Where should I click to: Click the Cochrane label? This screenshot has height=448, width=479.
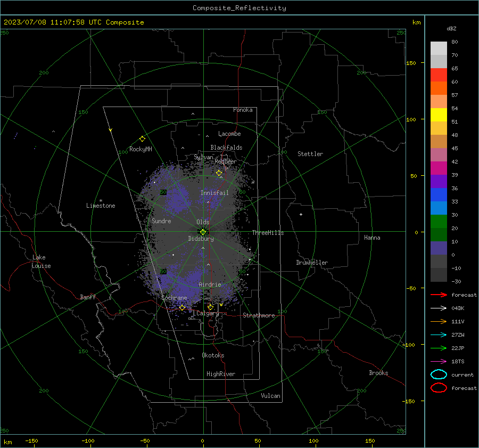(x=174, y=298)
